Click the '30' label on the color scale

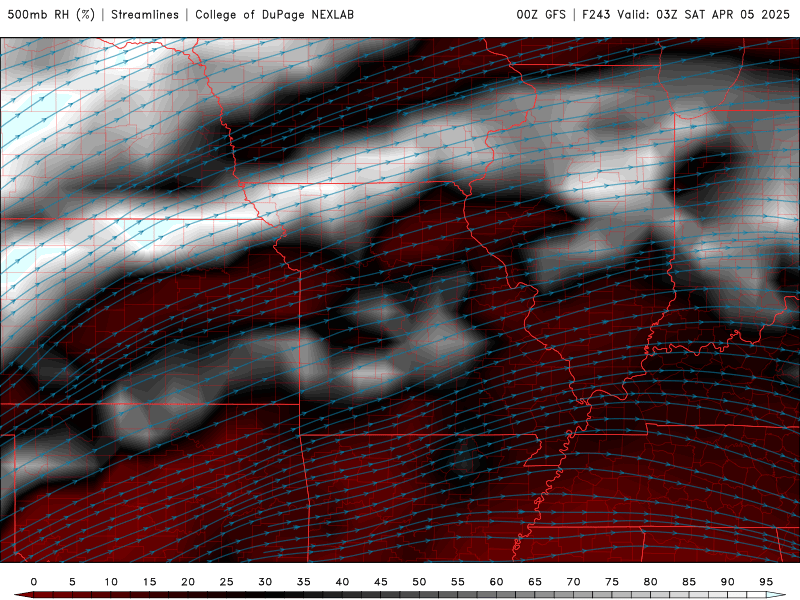click(265, 582)
